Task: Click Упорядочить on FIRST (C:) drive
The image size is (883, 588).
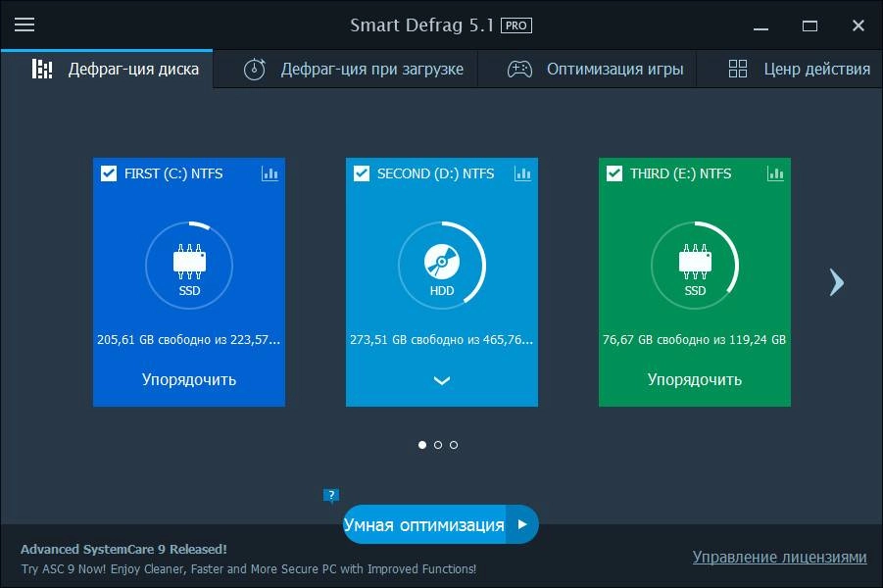Action: (189, 379)
